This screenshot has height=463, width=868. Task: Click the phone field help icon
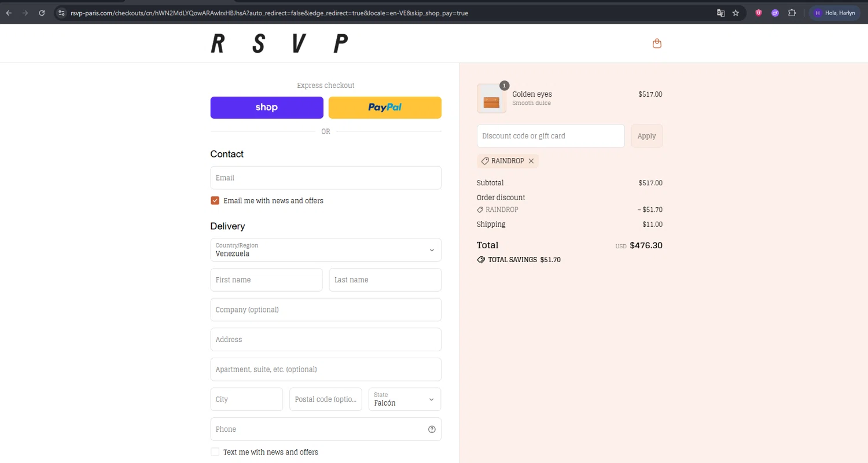tap(432, 429)
